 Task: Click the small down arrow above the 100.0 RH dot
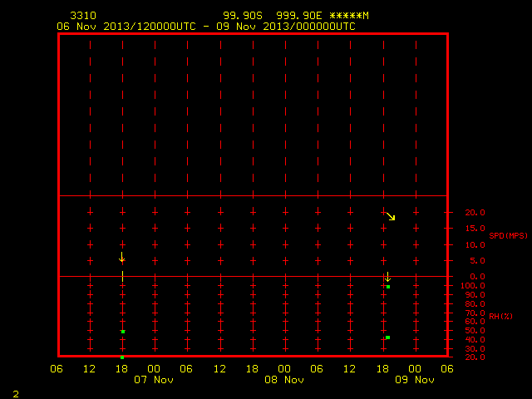[387, 277]
